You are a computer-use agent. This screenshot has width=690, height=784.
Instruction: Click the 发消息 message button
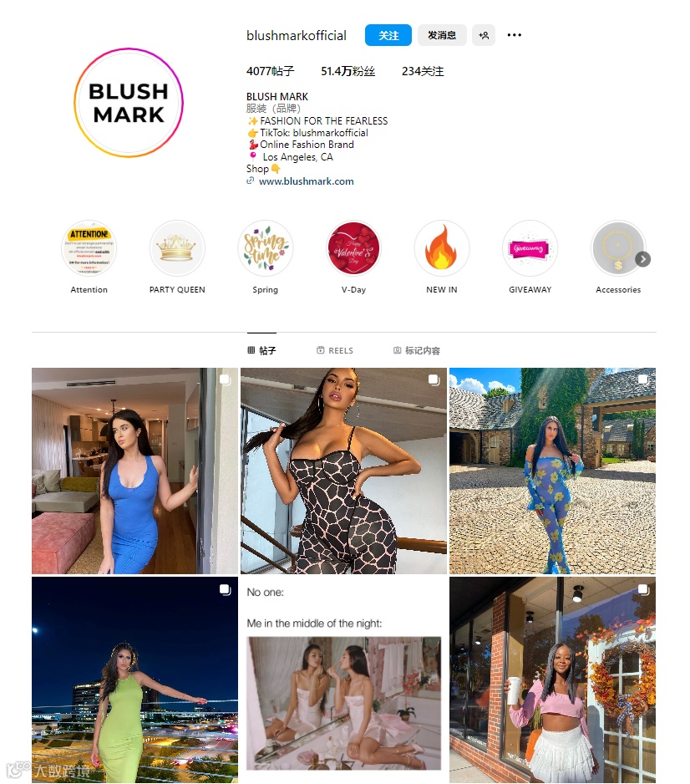[442, 35]
